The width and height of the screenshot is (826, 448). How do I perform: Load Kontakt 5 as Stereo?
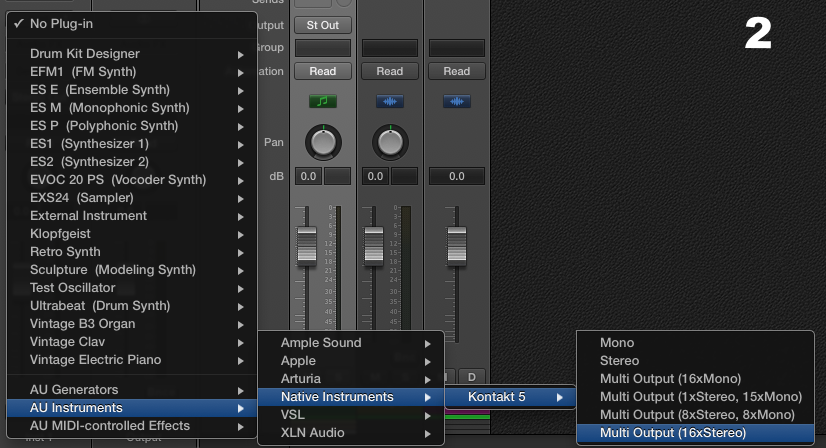tap(695, 361)
